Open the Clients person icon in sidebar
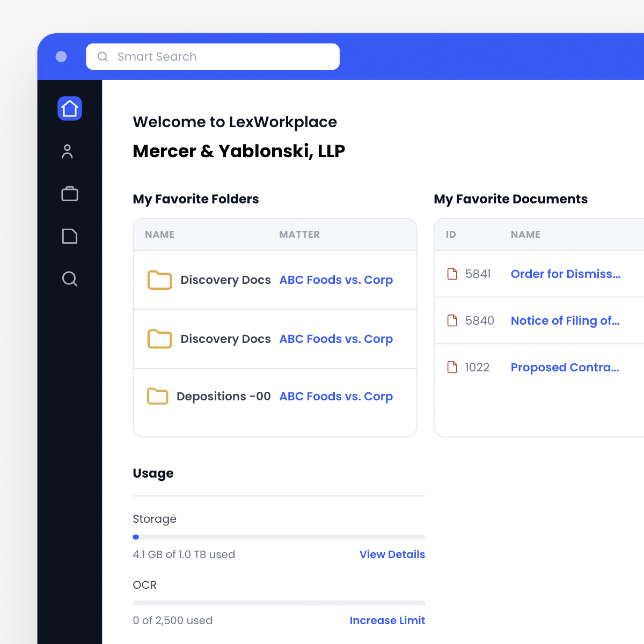644x644 pixels. coord(67,151)
